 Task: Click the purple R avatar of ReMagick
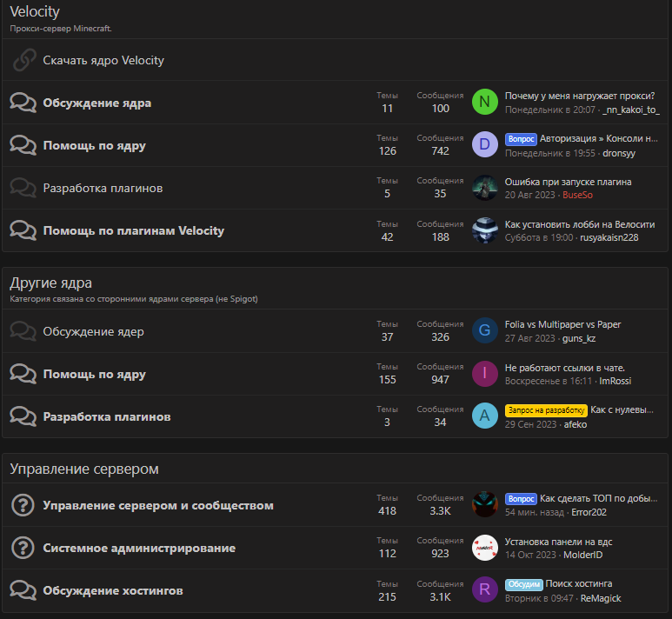[484, 590]
